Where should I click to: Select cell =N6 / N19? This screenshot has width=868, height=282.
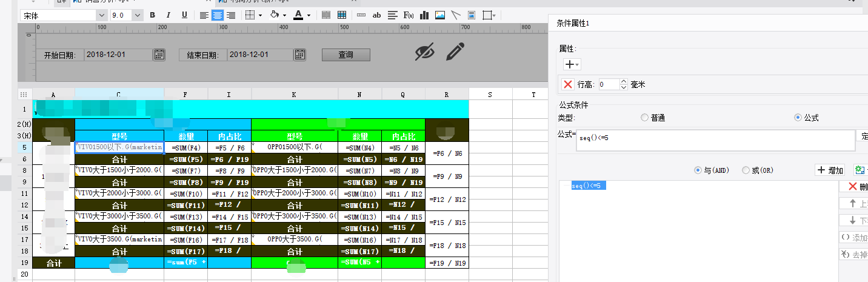tap(403, 159)
